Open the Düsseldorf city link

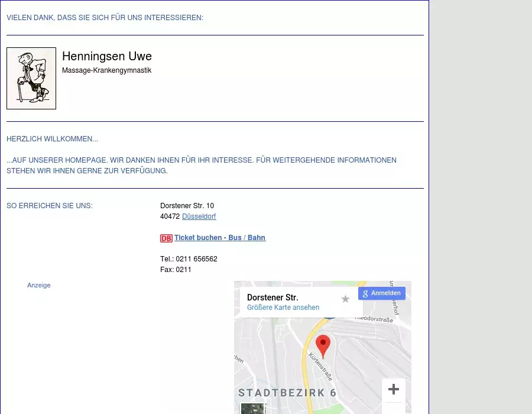[199, 216]
